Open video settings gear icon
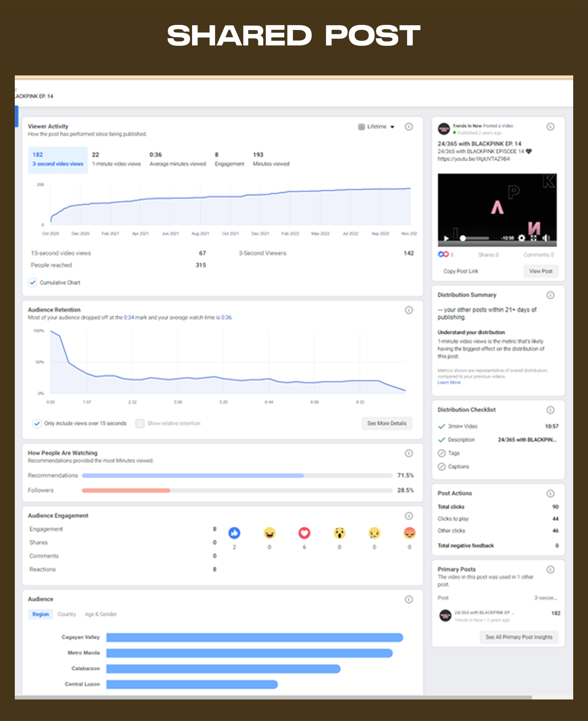 point(522,238)
